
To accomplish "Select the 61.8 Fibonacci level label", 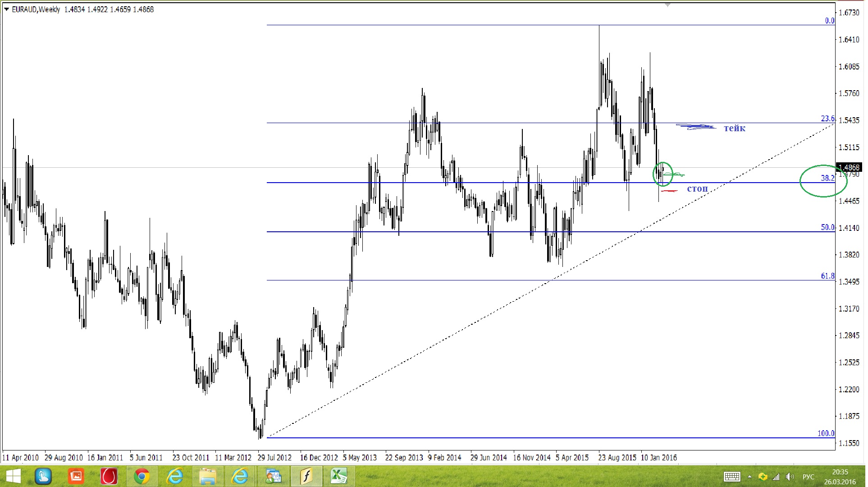I will click(x=827, y=276).
